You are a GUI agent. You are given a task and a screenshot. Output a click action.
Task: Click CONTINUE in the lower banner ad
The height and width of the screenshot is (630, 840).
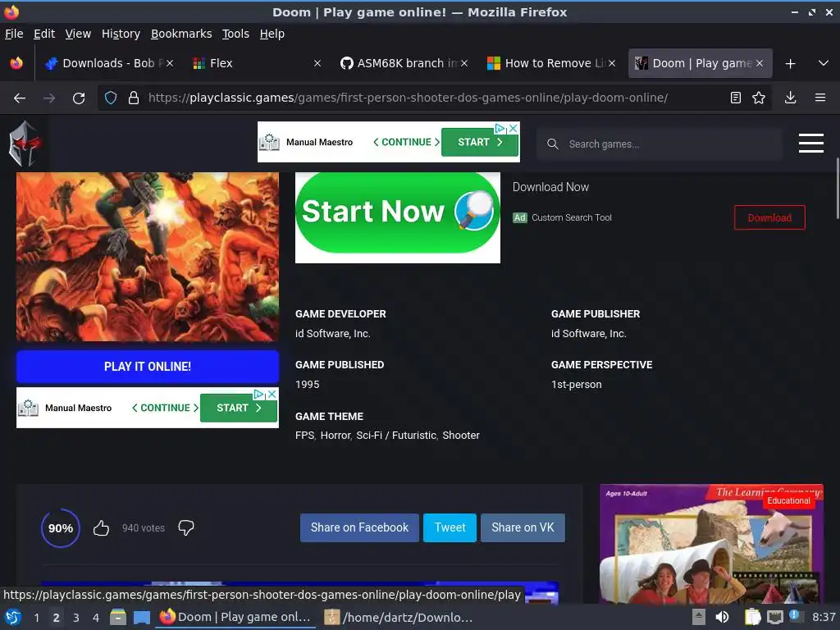click(165, 408)
